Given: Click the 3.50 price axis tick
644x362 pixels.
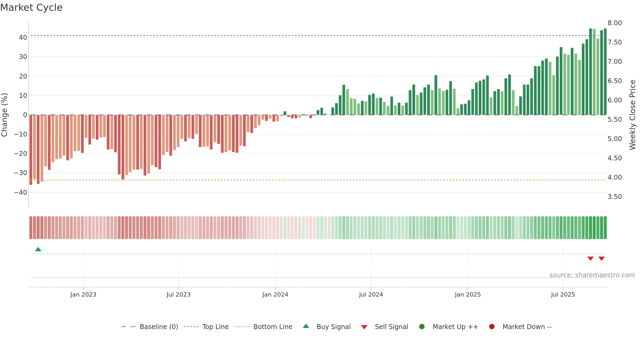Looking at the screenshot, I should tap(615, 197).
